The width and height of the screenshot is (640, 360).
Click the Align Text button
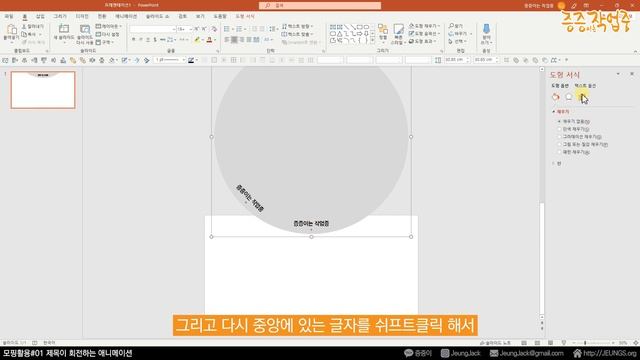click(298, 34)
